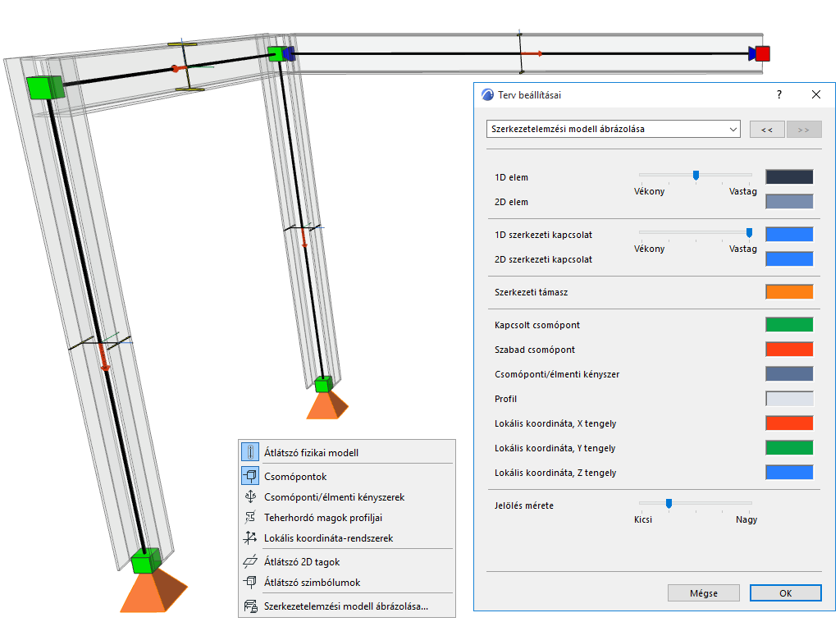Open the 2D elem color swatch
Image resolution: width=840 pixels, height=622 pixels.
pyautogui.click(x=789, y=201)
